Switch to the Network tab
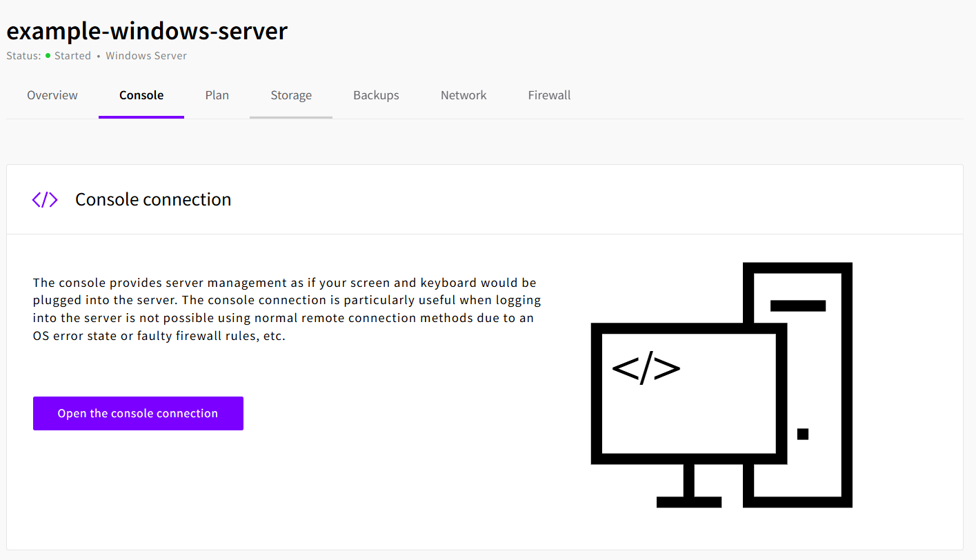Viewport: 976px width, 560px height. (464, 95)
